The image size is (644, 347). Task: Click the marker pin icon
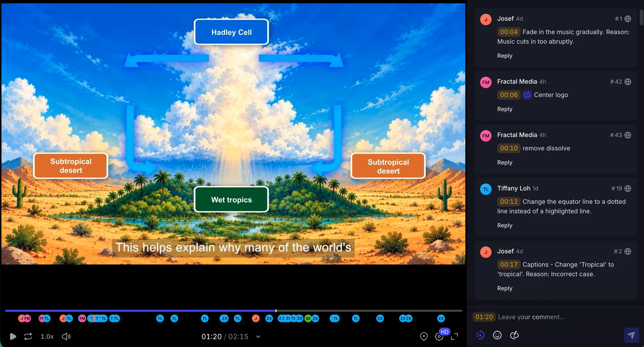point(424,336)
